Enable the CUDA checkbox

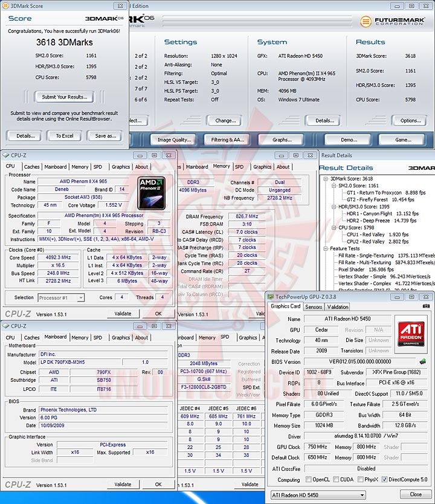336,479
